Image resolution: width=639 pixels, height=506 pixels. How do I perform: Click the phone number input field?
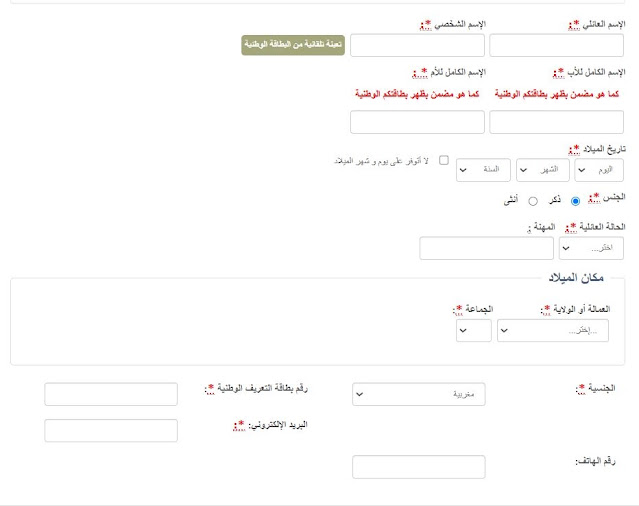pos(419,467)
